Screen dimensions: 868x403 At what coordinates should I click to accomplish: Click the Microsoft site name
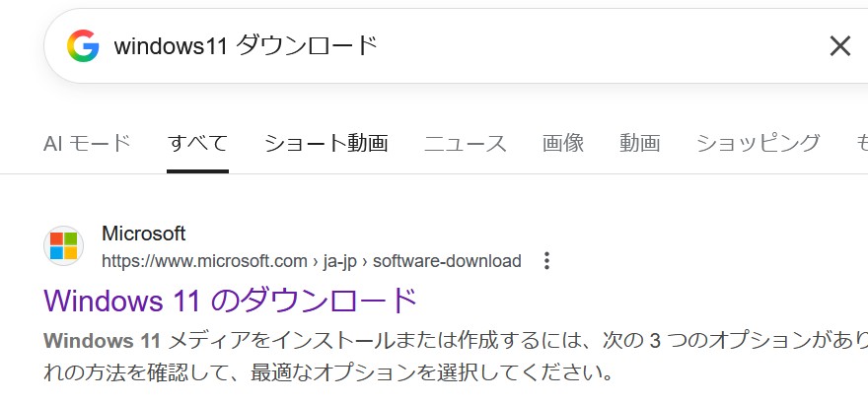(143, 234)
